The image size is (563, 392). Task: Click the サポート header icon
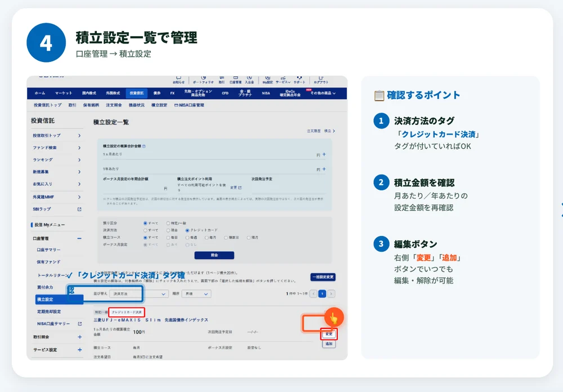click(300, 80)
